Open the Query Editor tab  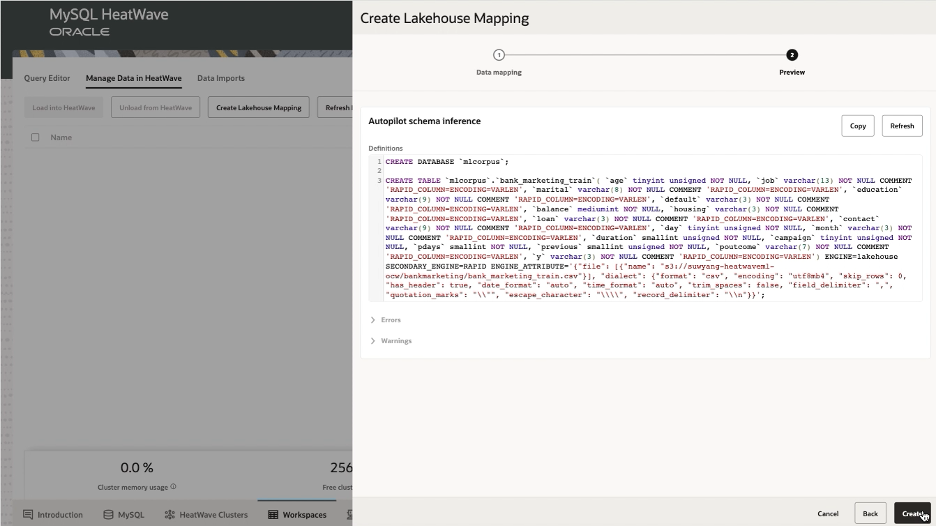pos(47,78)
